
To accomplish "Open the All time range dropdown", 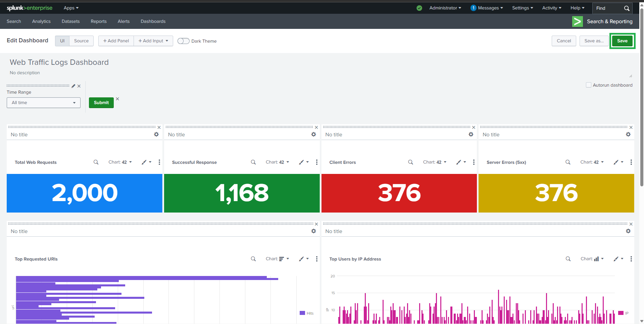I will [x=44, y=103].
